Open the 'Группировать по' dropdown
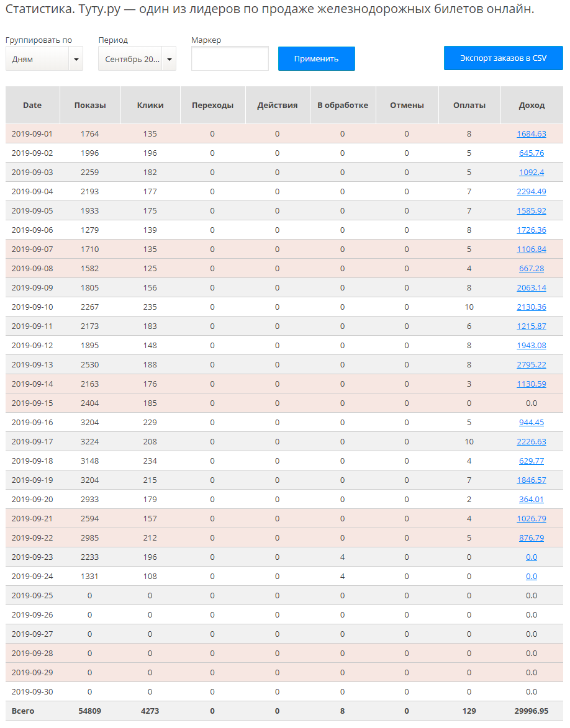570x728 pixels. [44, 59]
